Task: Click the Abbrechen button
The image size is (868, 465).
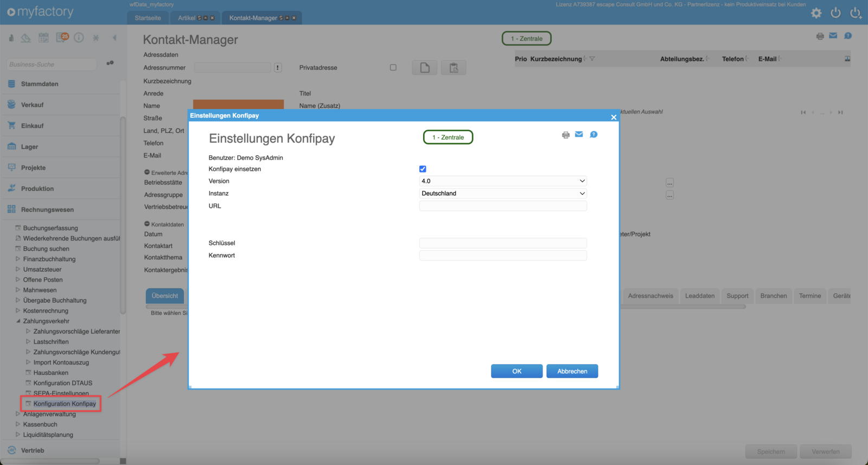Action: tap(572, 371)
